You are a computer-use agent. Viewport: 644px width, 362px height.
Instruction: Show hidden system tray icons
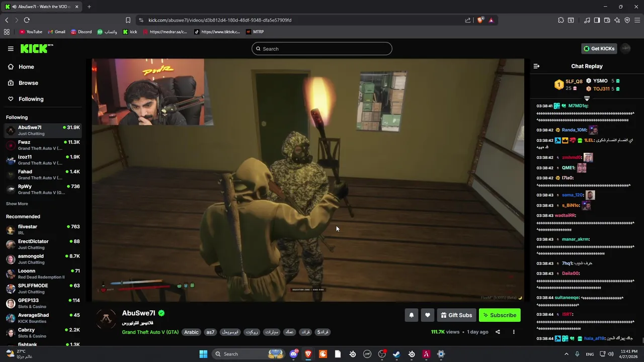tap(566, 354)
